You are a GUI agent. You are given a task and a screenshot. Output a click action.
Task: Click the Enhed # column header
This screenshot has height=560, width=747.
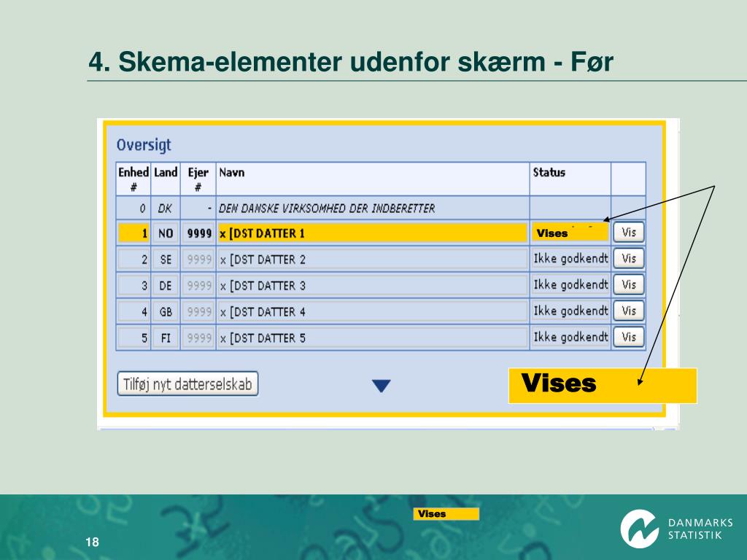point(133,179)
